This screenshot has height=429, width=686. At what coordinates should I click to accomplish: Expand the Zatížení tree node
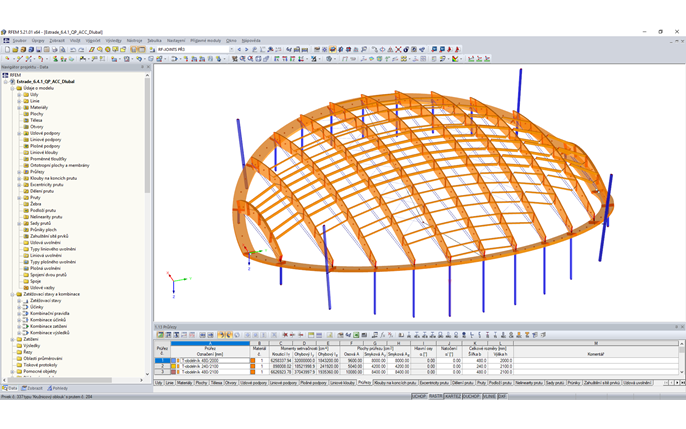(13, 339)
